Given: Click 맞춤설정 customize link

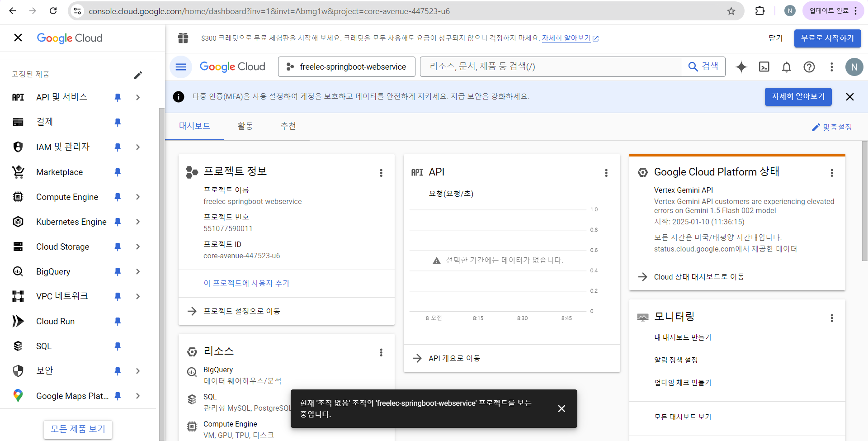Looking at the screenshot, I should [x=832, y=128].
